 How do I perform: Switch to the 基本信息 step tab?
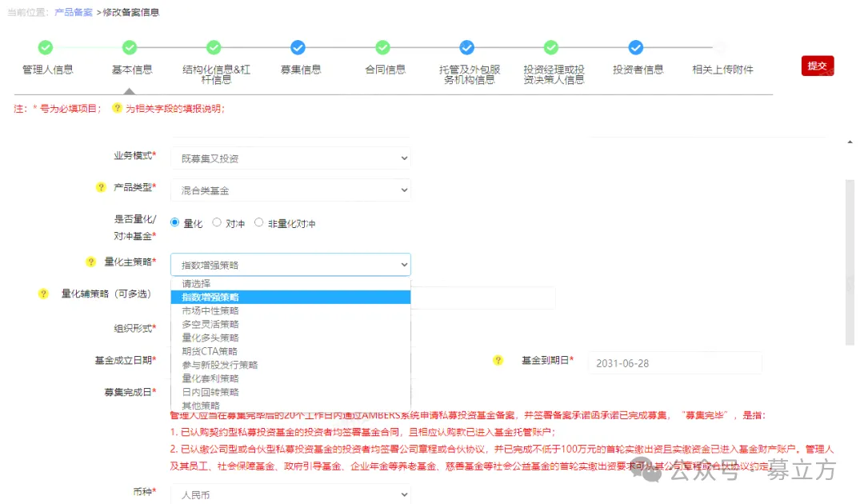[x=130, y=69]
